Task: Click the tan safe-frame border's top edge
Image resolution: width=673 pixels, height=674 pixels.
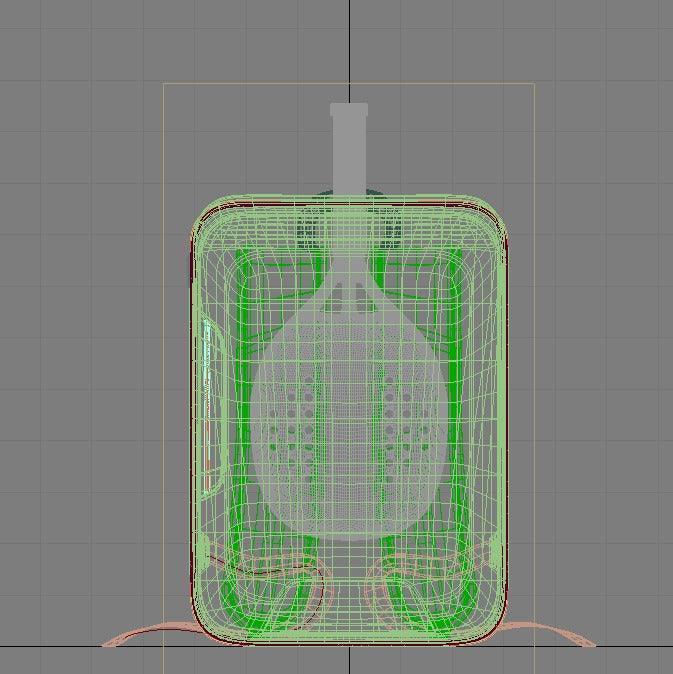Action: [250, 84]
